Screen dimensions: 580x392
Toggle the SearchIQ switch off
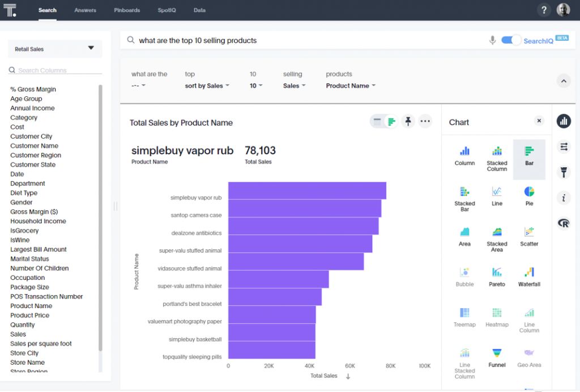tap(510, 40)
